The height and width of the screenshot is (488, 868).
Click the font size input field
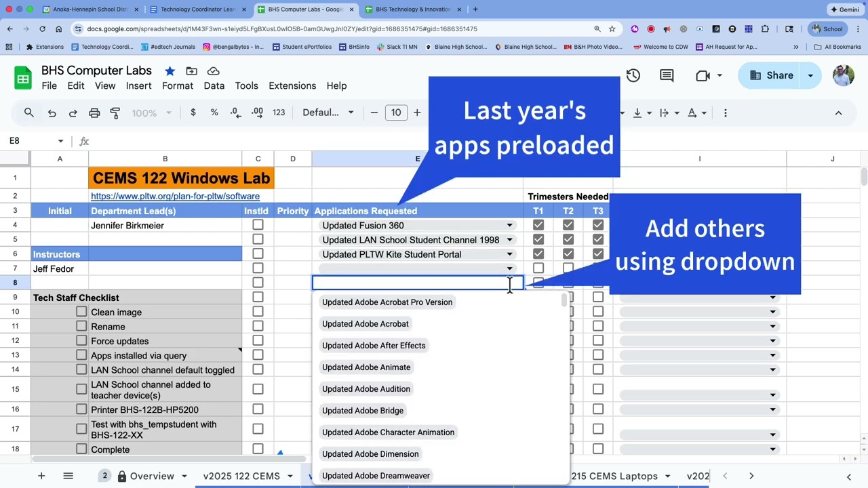click(396, 113)
